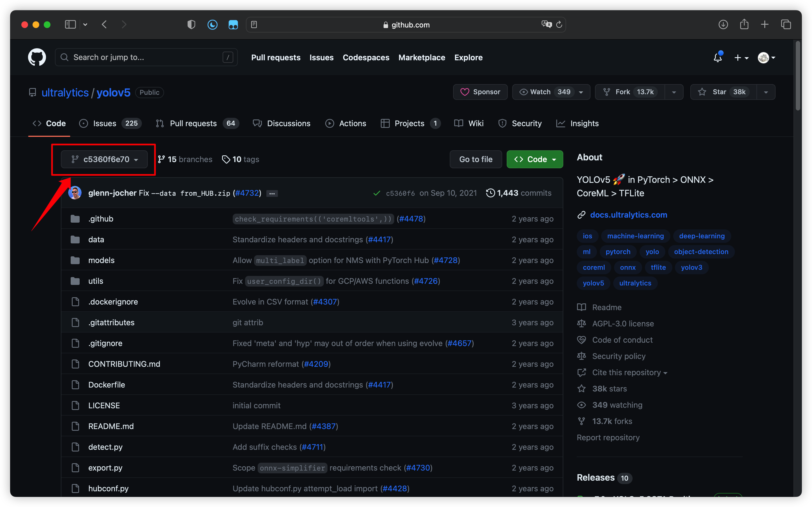Click the github.com address bar

(406, 24)
